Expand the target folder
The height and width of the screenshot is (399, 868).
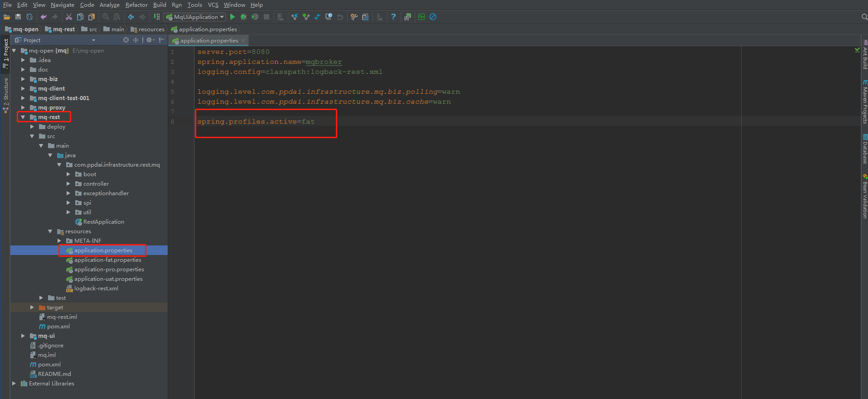32,307
